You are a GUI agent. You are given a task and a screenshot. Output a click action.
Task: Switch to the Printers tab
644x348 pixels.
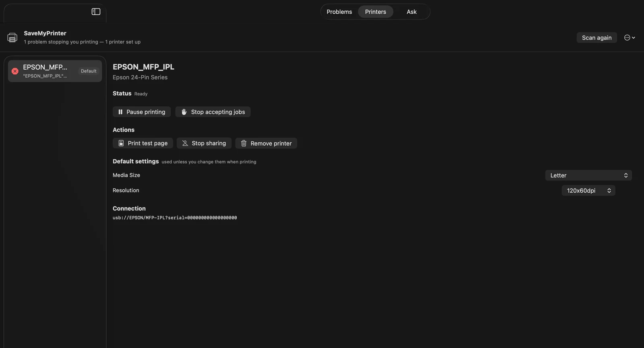pos(376,12)
